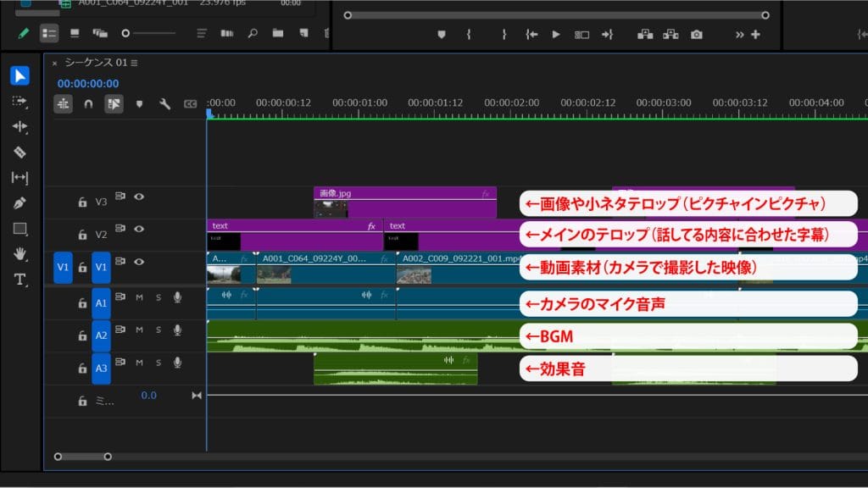Click the Export Frame camera icon
The height and width of the screenshot is (488, 868).
(x=696, y=35)
